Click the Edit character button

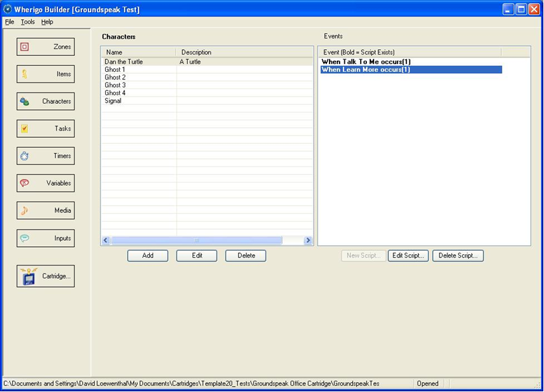(x=196, y=256)
